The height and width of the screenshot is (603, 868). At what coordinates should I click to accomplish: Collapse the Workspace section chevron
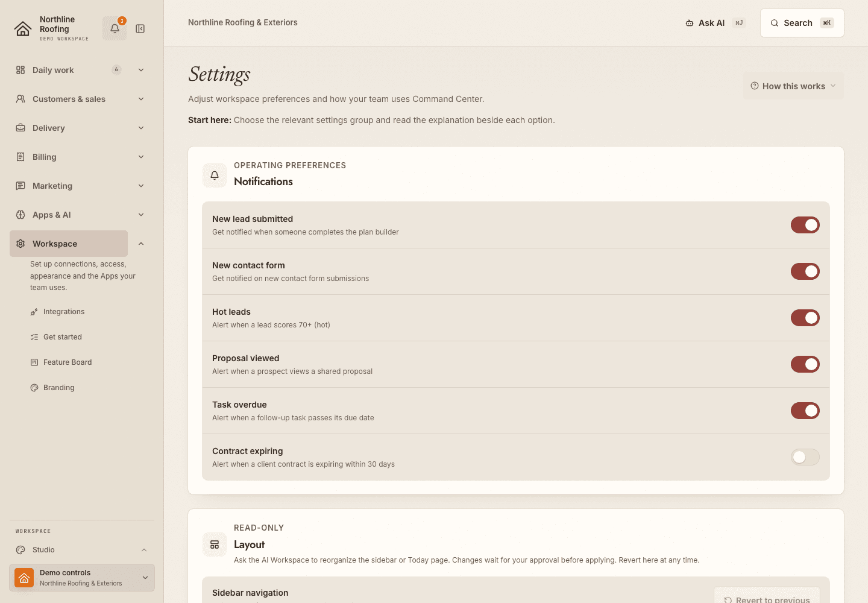tap(141, 244)
